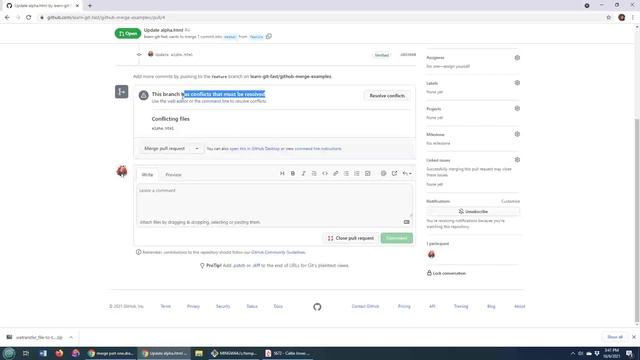
Task: Expand the downloaded zip file options chevron
Action: coord(71,337)
